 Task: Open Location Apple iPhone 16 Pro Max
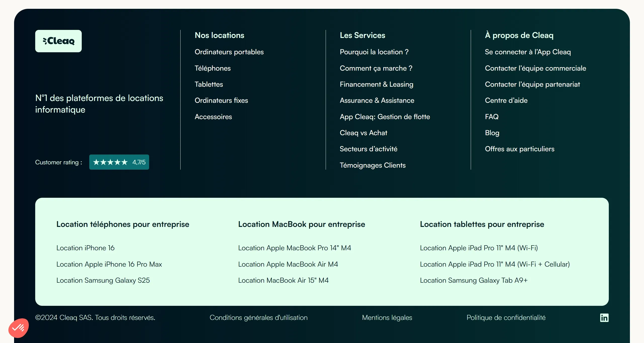(109, 264)
